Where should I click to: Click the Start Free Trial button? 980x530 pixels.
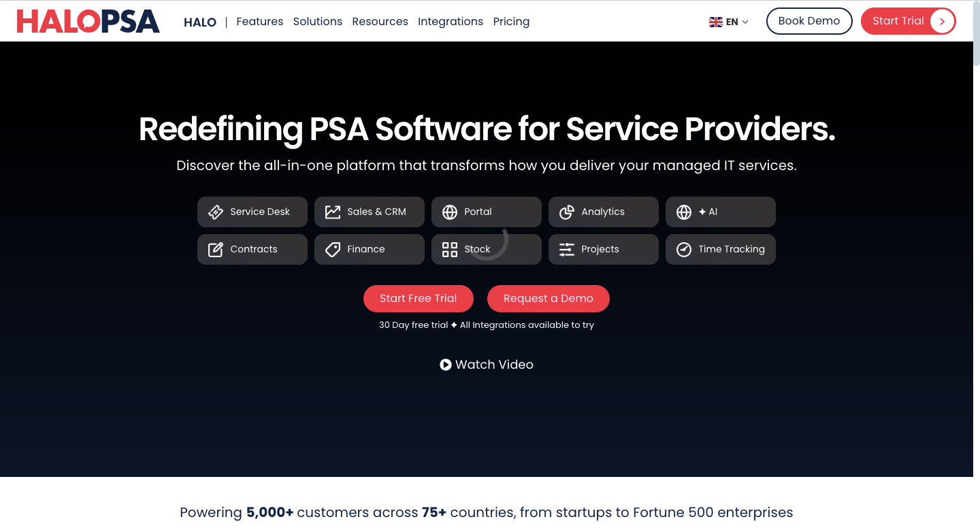pyautogui.click(x=419, y=299)
